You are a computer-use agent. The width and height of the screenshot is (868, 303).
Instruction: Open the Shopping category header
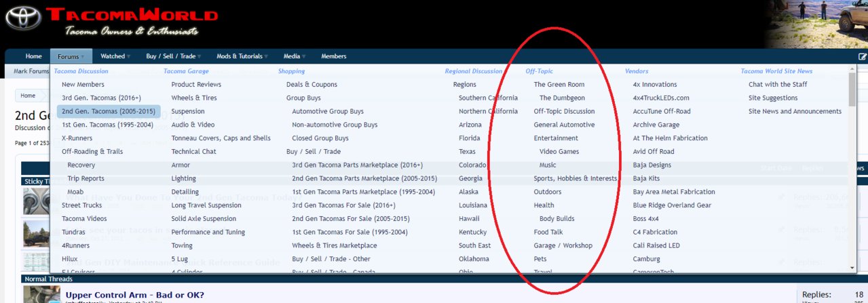tap(291, 70)
